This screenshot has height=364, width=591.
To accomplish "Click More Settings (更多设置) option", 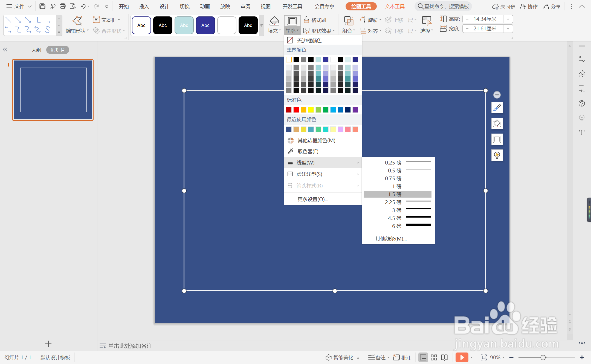I will point(312,199).
